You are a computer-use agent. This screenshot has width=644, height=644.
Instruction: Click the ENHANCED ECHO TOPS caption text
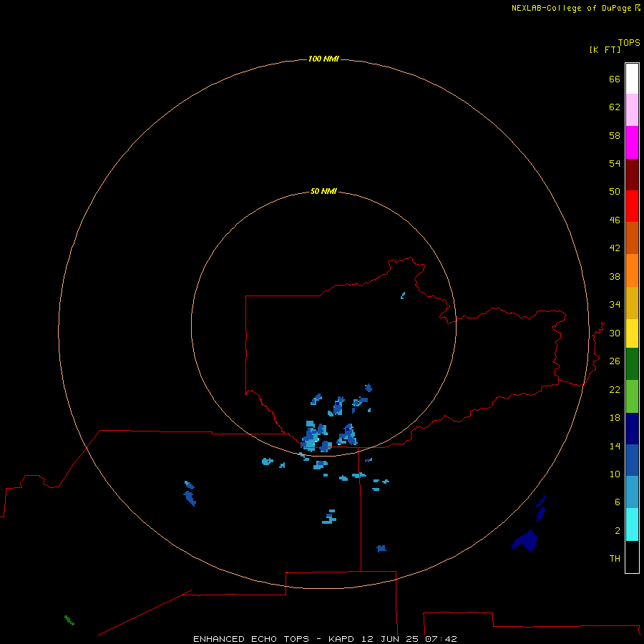point(250,639)
